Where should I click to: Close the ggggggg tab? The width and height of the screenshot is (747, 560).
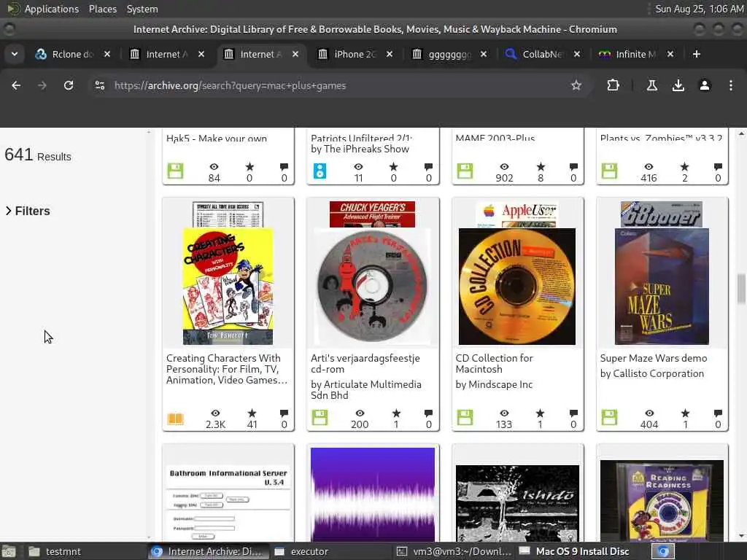[x=484, y=54]
